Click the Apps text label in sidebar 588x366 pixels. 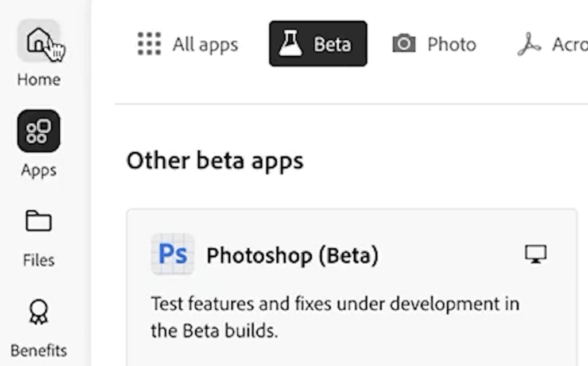[x=38, y=170]
